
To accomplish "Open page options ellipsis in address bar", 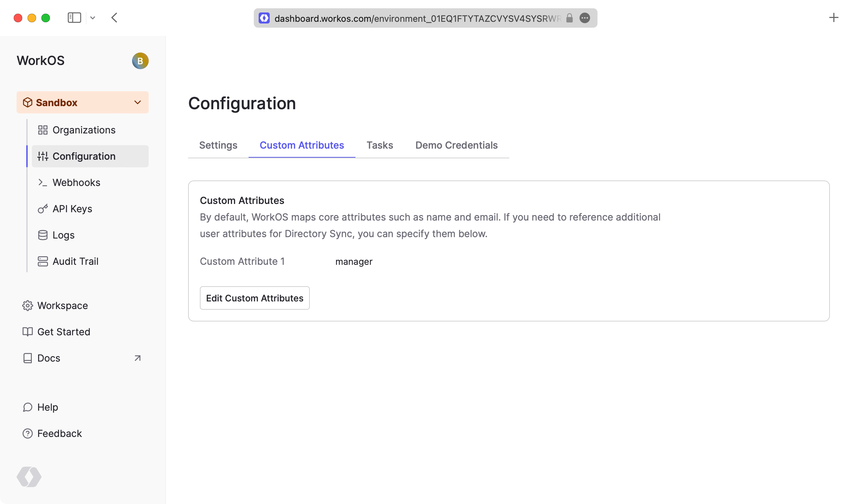I will (585, 18).
